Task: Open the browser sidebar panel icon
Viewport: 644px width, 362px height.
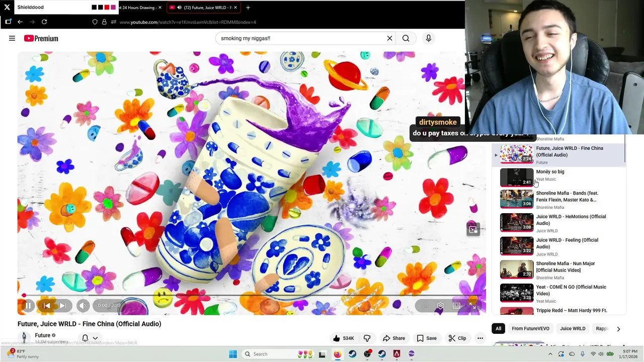Action: pyautogui.click(x=8, y=22)
